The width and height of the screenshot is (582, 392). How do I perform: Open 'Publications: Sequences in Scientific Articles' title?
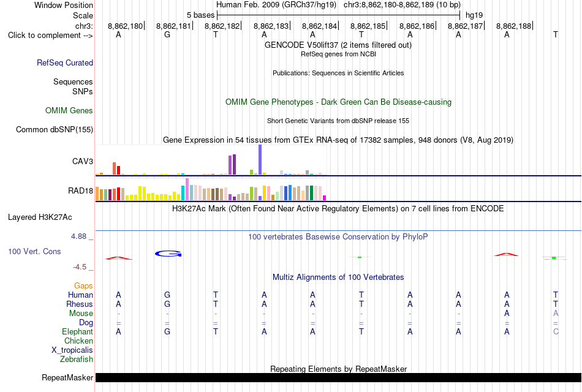(x=338, y=73)
